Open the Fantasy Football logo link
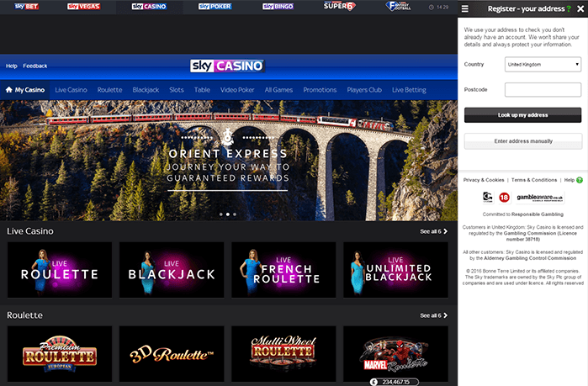The height and width of the screenshot is (386, 588). point(398,6)
